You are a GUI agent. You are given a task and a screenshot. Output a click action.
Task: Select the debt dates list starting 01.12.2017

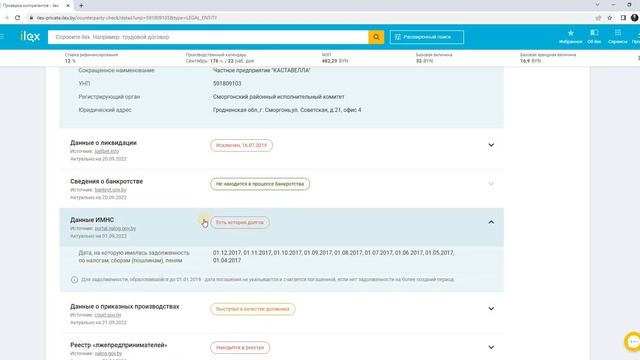click(333, 256)
